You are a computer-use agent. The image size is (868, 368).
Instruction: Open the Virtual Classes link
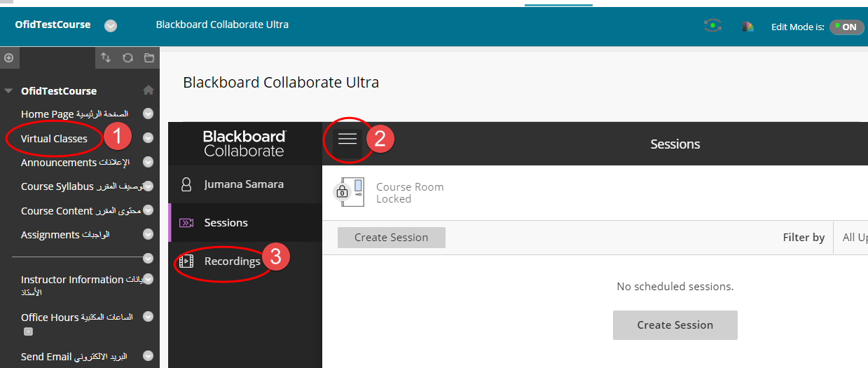pos(54,138)
